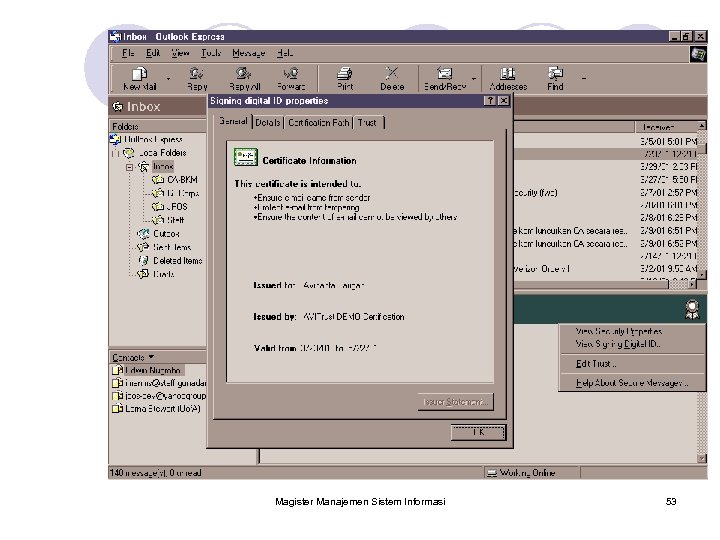
Task: Open the Edit menu
Action: click(x=153, y=53)
